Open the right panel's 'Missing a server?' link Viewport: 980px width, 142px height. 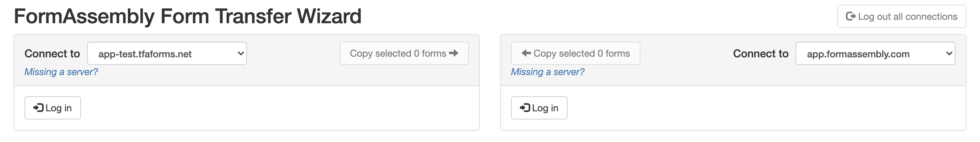547,72
